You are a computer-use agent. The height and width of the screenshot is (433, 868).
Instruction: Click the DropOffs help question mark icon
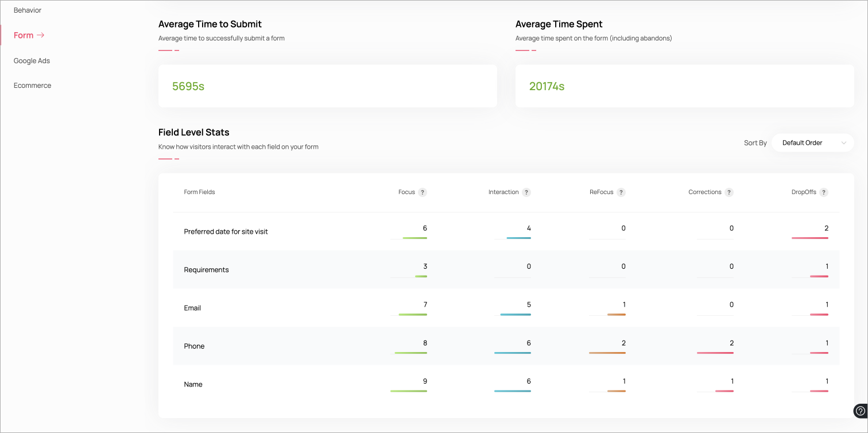(824, 192)
